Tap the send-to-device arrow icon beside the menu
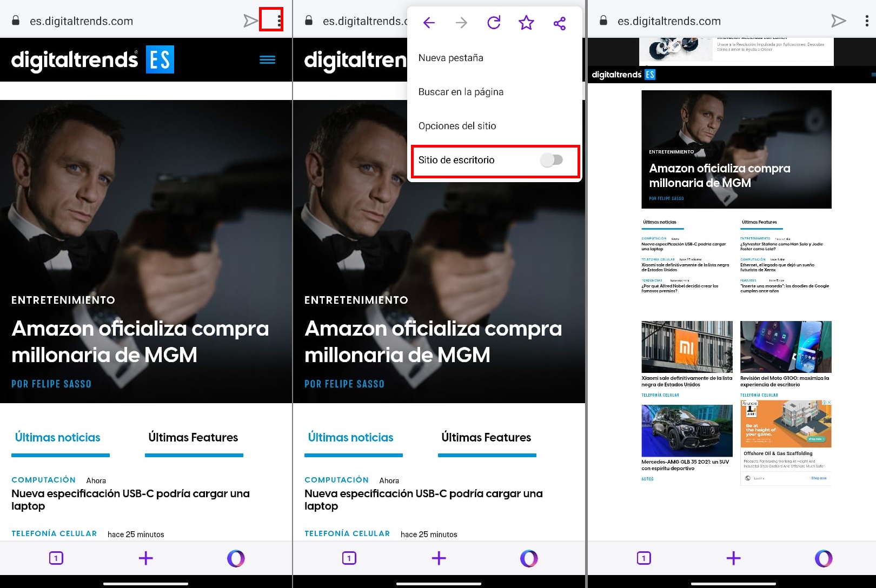This screenshot has width=876, height=588. point(250,21)
